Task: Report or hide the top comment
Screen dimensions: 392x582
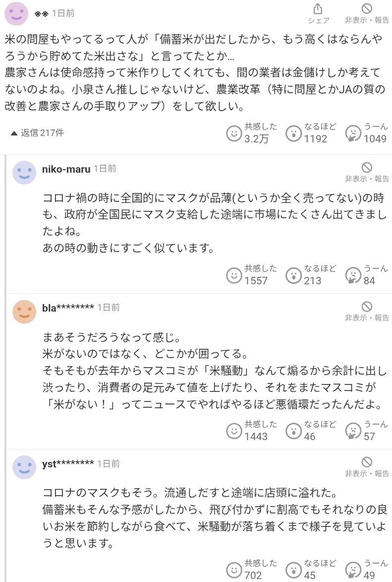Action: pos(367,13)
